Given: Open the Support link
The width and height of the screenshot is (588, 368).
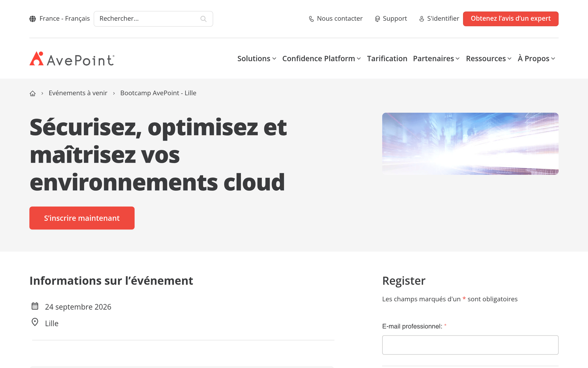Looking at the screenshot, I should [391, 19].
